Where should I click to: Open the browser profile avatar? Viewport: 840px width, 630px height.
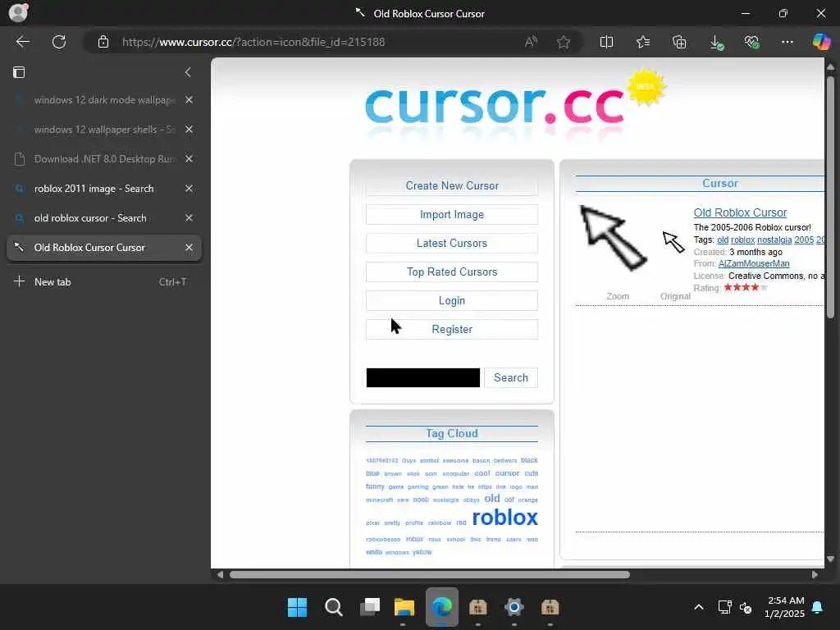18,12
